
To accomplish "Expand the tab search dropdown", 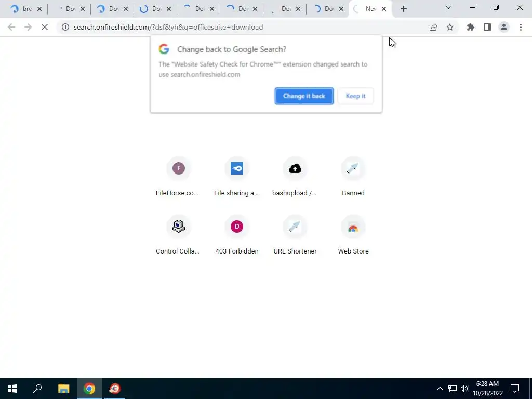I will [448, 7].
